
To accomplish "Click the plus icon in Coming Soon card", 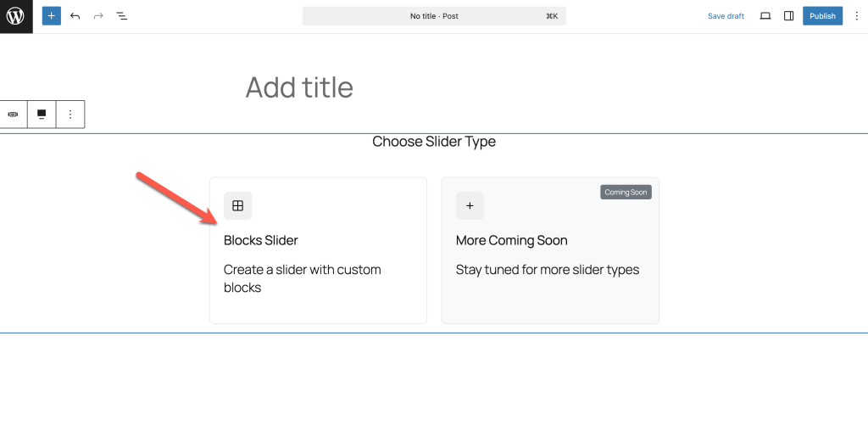I will pos(470,206).
